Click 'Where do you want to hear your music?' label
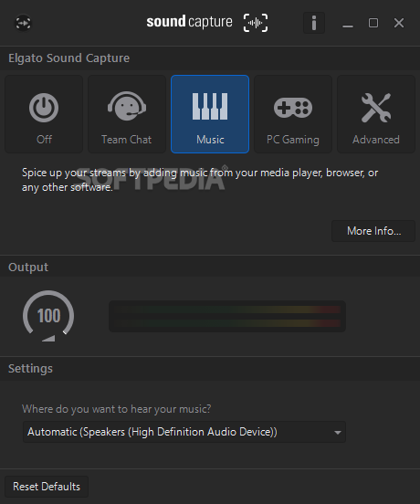The image size is (420, 504). 116,409
